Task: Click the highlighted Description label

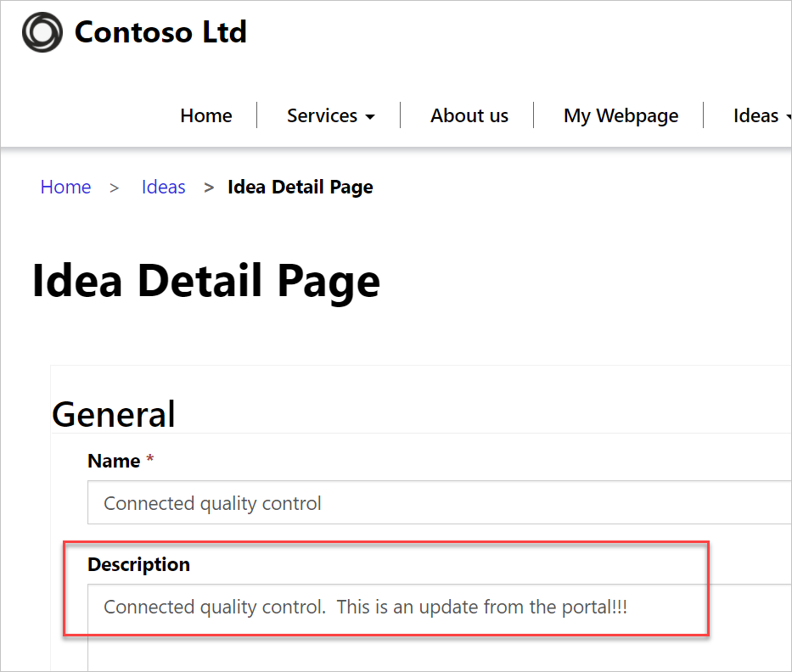Action: [x=138, y=564]
